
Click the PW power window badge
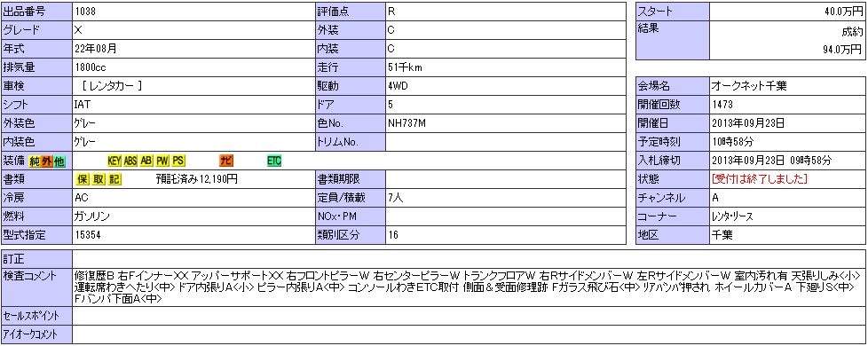coord(162,161)
